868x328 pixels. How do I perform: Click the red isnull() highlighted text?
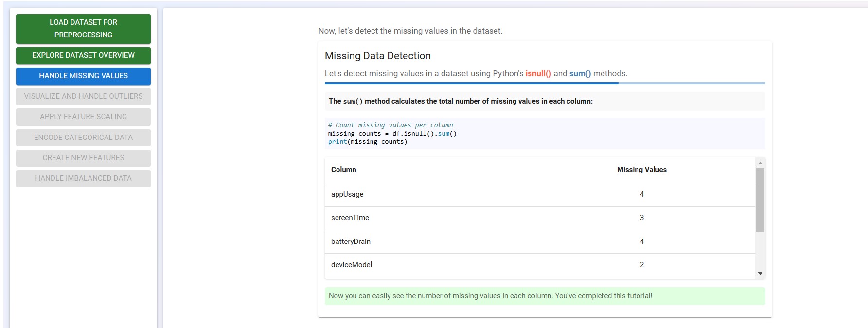[538, 73]
